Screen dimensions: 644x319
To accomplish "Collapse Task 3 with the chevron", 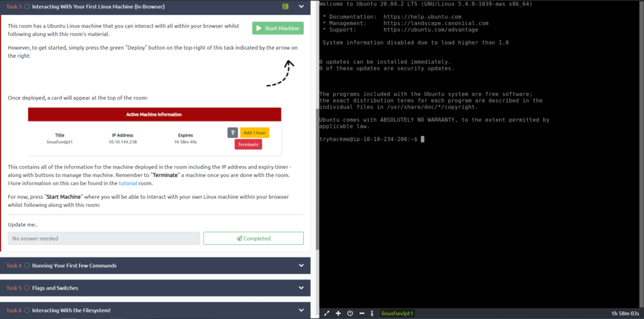I will (x=301, y=6).
